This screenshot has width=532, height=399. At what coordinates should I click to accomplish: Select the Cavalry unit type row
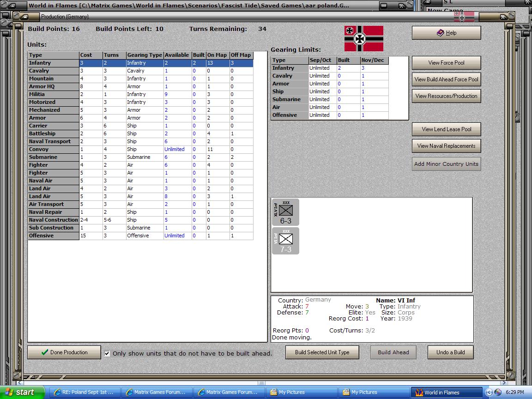pos(140,71)
